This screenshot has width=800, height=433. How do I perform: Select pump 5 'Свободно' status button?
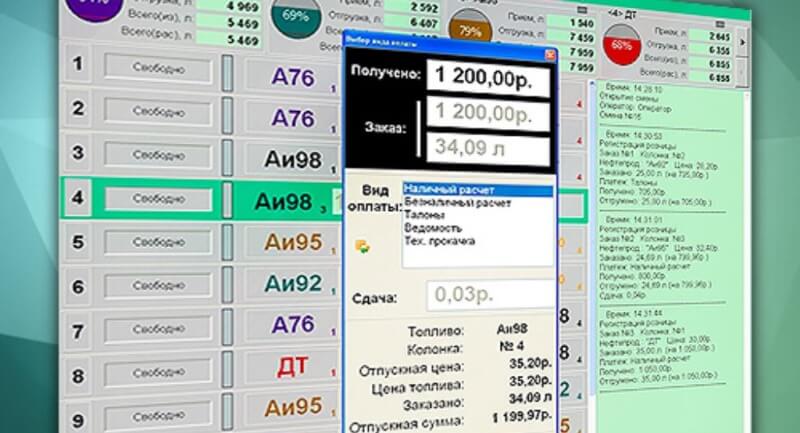pos(158,242)
